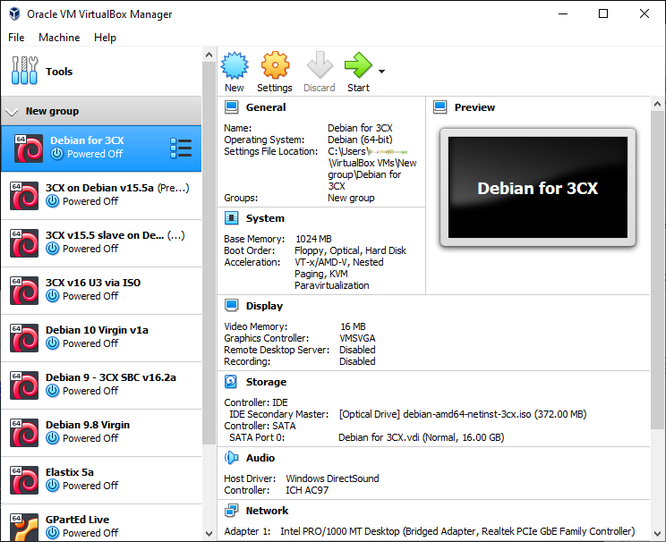Open General settings via heading link
This screenshot has height=542, width=666.
coord(265,107)
